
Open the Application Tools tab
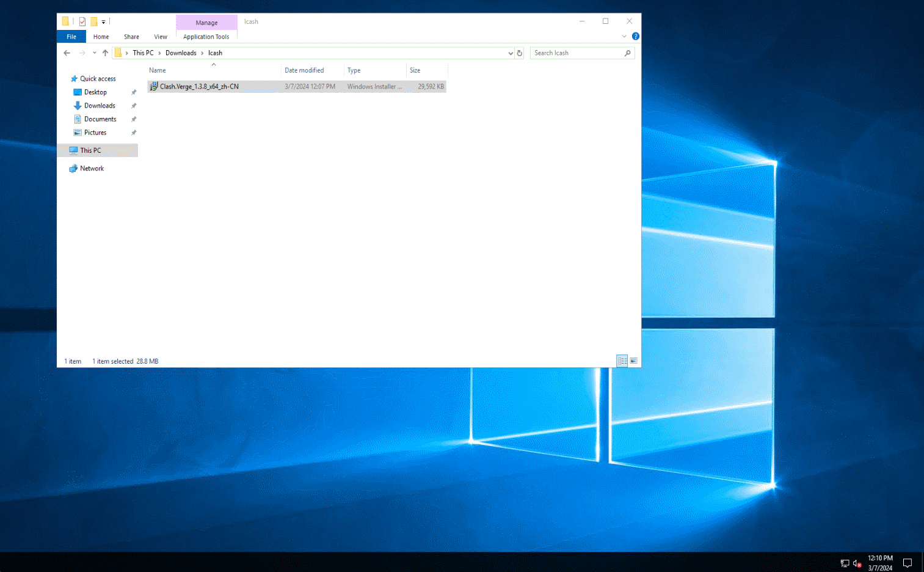206,37
